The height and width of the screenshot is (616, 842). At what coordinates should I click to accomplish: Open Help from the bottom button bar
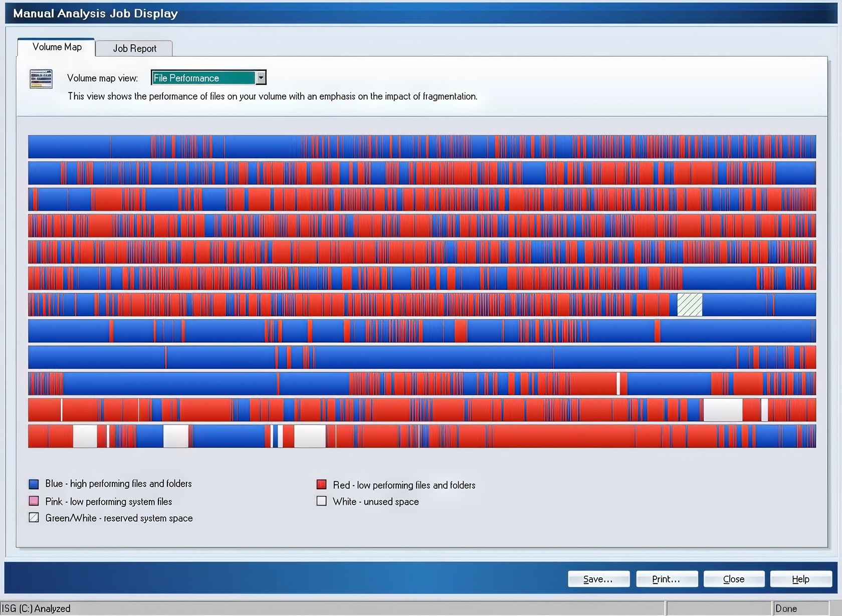[x=800, y=579]
